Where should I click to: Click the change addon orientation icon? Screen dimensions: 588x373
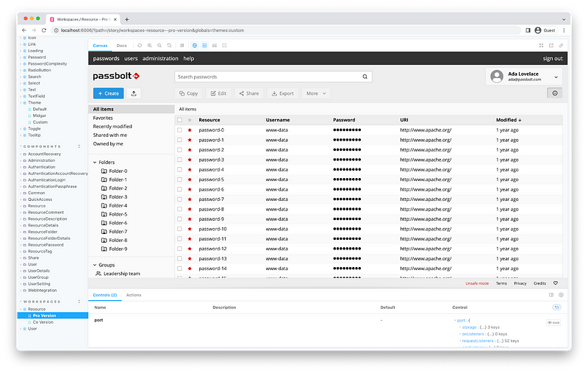551,295
